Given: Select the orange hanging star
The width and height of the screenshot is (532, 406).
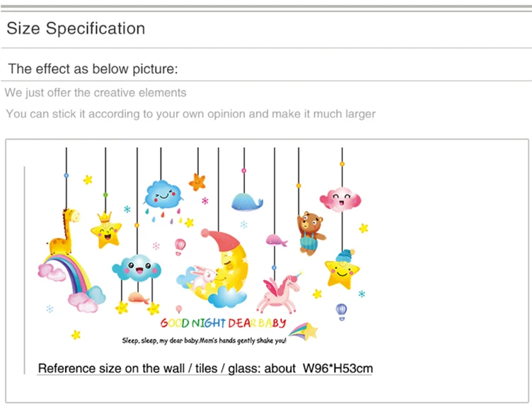Looking at the screenshot, I should 197,182.
